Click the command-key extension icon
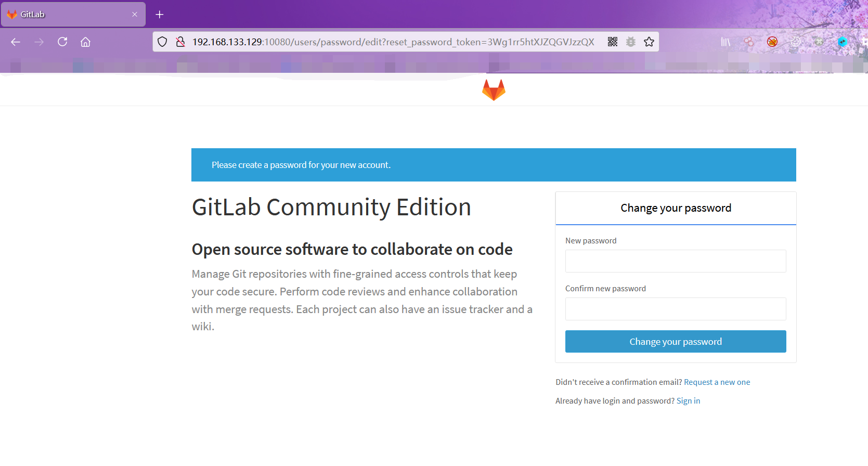Screen dimensions: 868x466 point(819,42)
